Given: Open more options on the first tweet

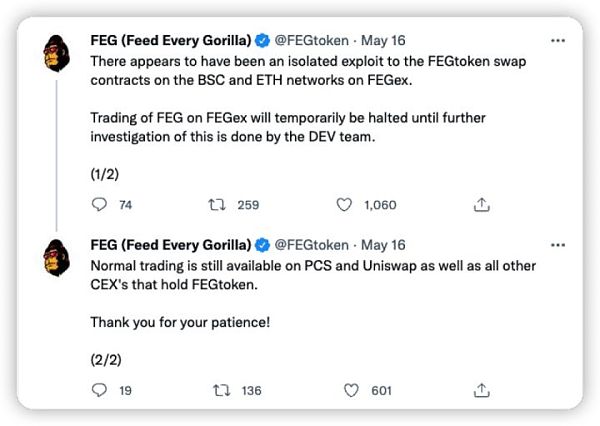Looking at the screenshot, I should (558, 42).
